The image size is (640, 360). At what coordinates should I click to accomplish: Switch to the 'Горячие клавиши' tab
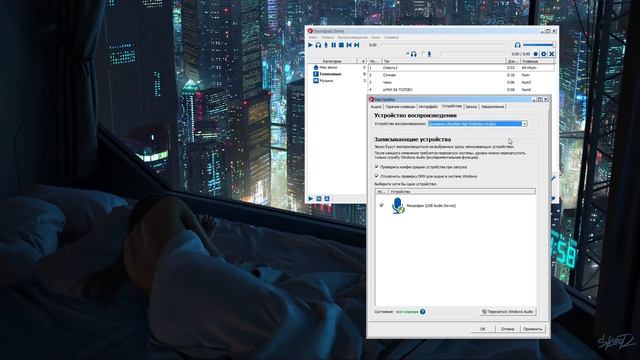point(400,107)
